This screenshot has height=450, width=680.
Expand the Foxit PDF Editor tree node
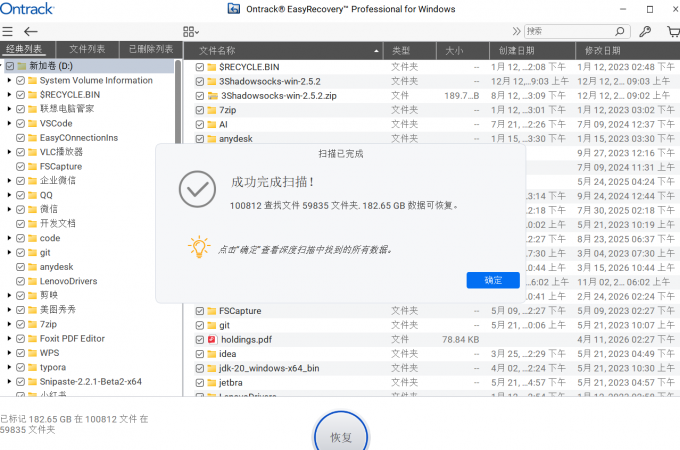[x=9, y=339]
